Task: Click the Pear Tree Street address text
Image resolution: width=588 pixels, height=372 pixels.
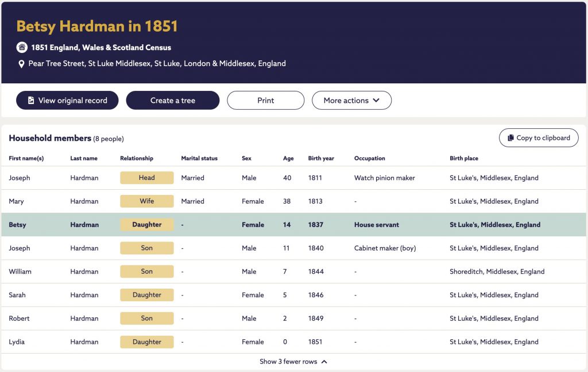Action: [x=157, y=63]
